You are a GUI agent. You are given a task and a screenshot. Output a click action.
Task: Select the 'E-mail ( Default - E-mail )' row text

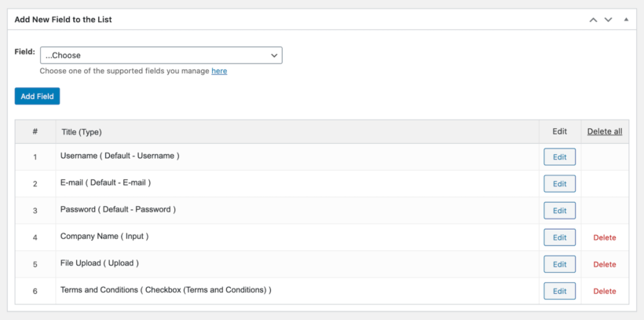[105, 182]
